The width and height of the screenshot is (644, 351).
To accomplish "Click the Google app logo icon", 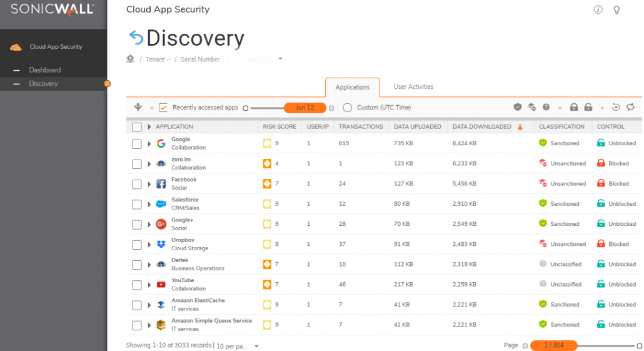I will 161,143.
